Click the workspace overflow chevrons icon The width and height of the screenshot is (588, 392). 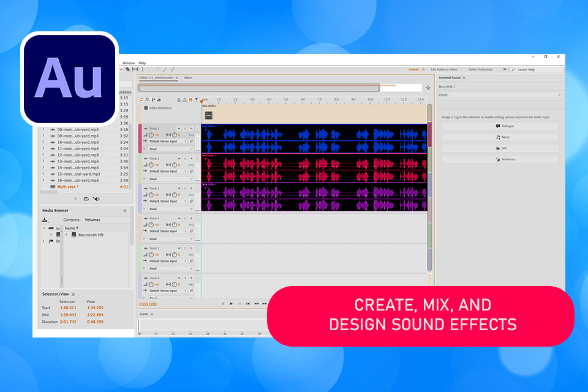pyautogui.click(x=504, y=69)
